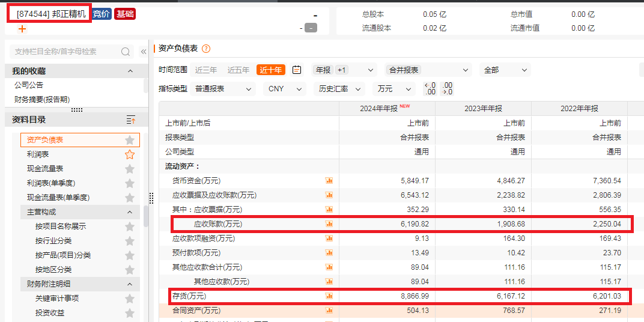This screenshot has height=322, width=644.
Task: Click the stock name 邦正精机
Action: (x=69, y=14)
